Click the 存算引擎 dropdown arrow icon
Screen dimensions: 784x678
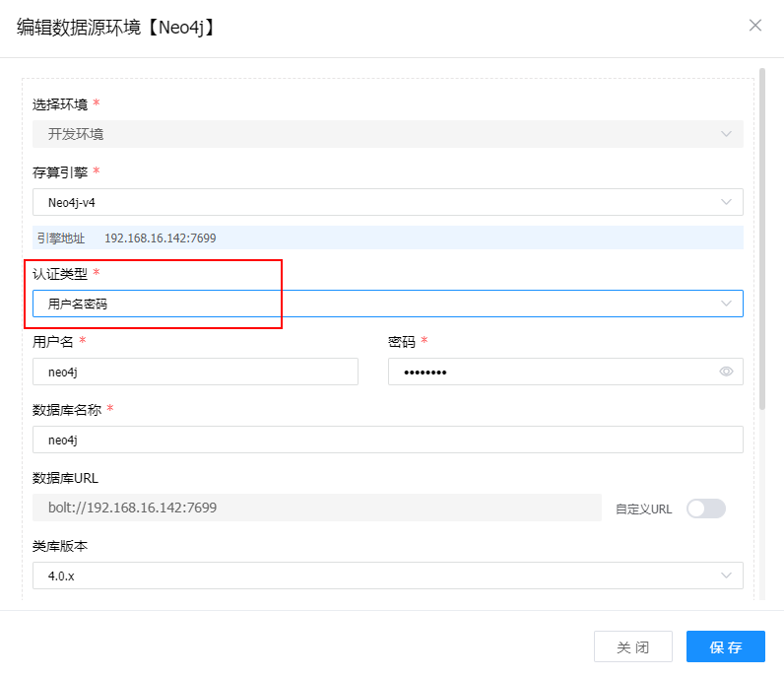coord(727,202)
